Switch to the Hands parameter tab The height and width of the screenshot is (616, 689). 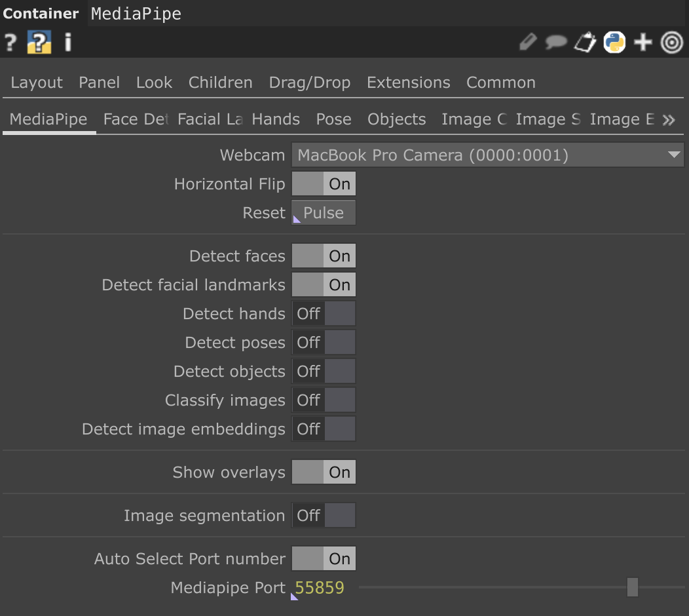(276, 119)
